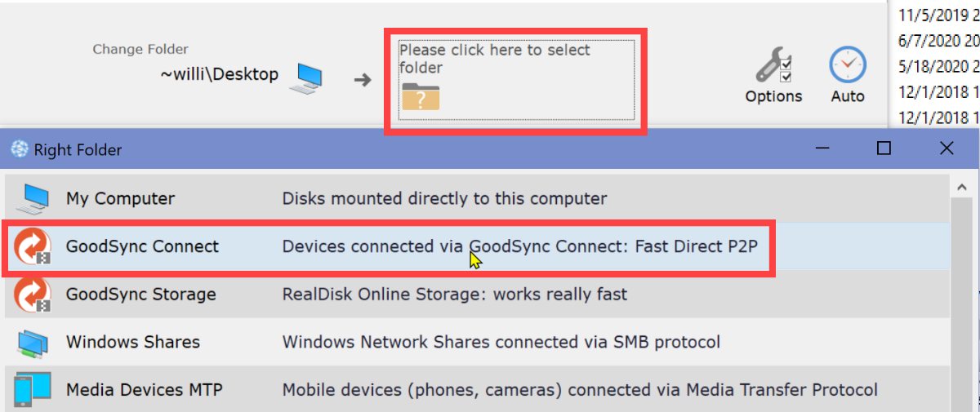Select the GoodSync Connect list entry
The width and height of the screenshot is (980, 412).
pos(476,246)
